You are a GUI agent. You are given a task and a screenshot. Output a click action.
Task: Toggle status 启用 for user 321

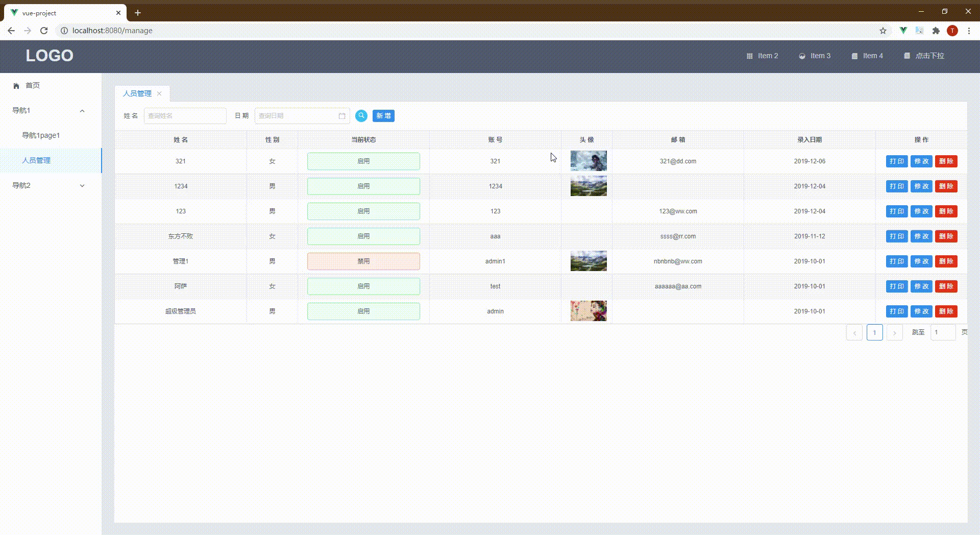(363, 161)
